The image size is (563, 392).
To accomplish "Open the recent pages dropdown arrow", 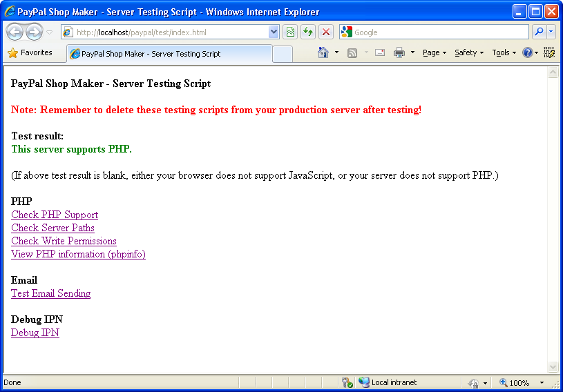I will point(50,32).
